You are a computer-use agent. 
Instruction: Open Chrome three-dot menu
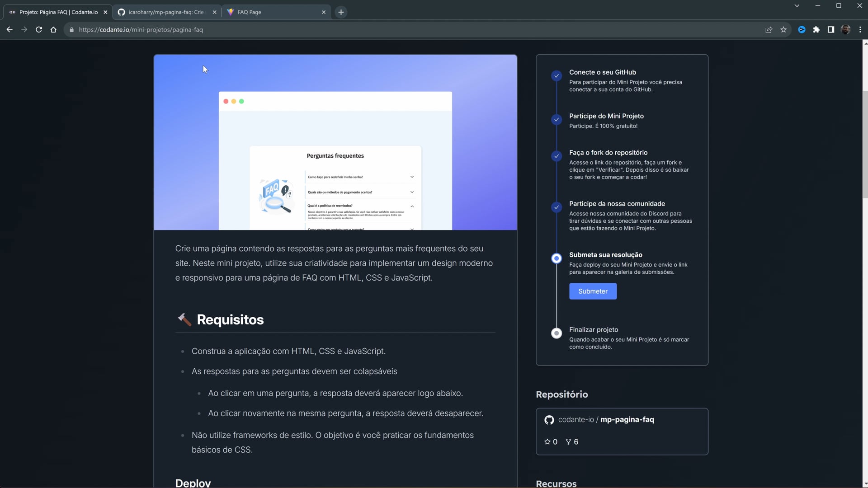(860, 29)
